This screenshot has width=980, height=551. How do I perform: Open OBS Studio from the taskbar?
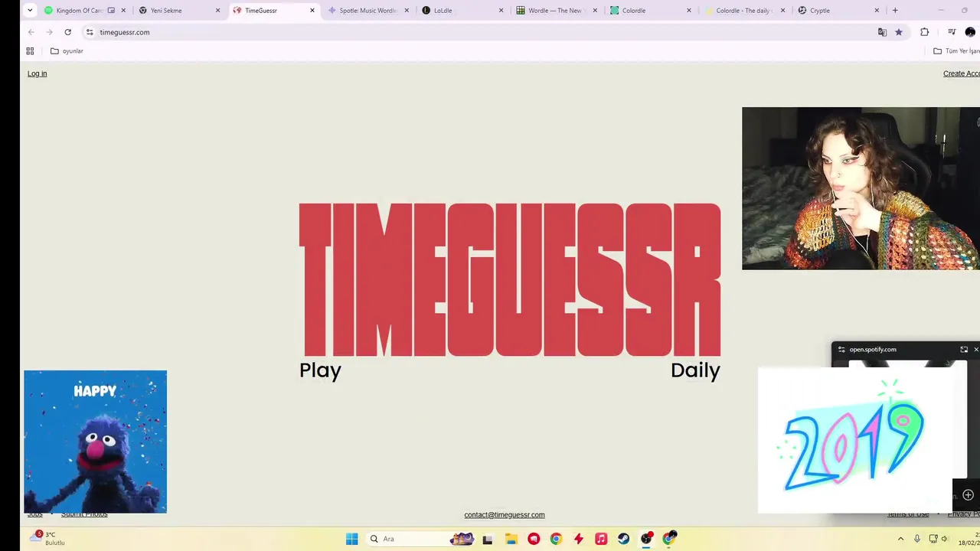646,539
